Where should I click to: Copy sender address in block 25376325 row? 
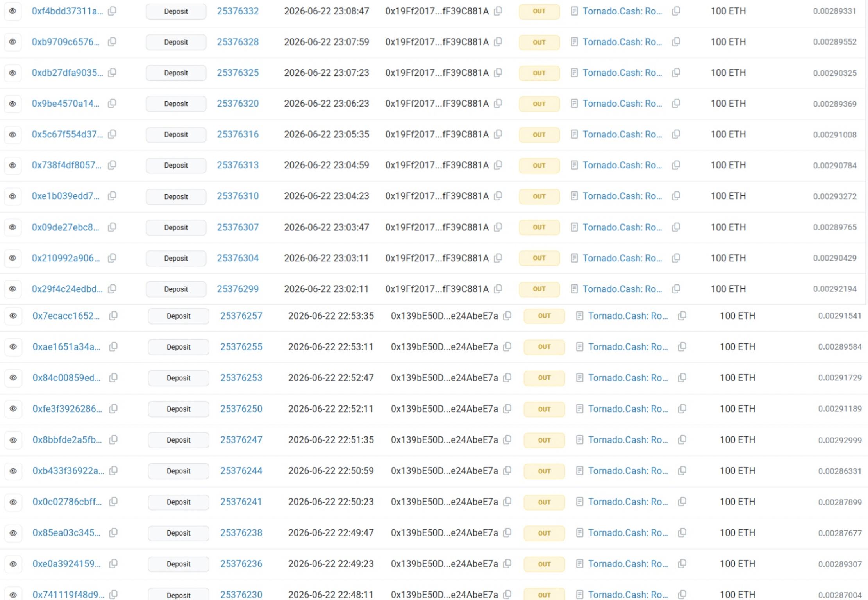(498, 73)
